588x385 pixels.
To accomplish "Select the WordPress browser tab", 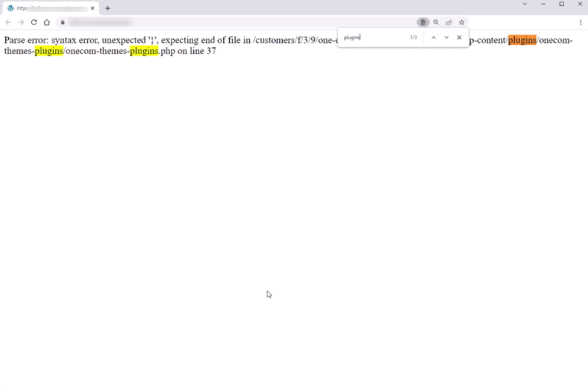I will pos(51,8).
